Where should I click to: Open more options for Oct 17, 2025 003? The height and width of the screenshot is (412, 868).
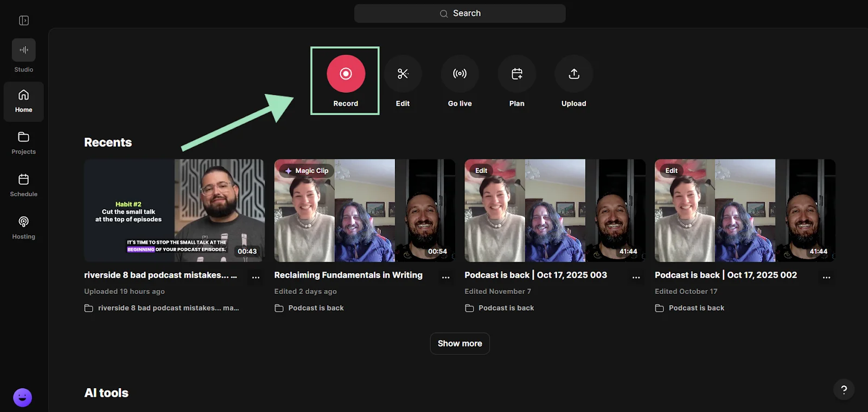click(x=636, y=276)
